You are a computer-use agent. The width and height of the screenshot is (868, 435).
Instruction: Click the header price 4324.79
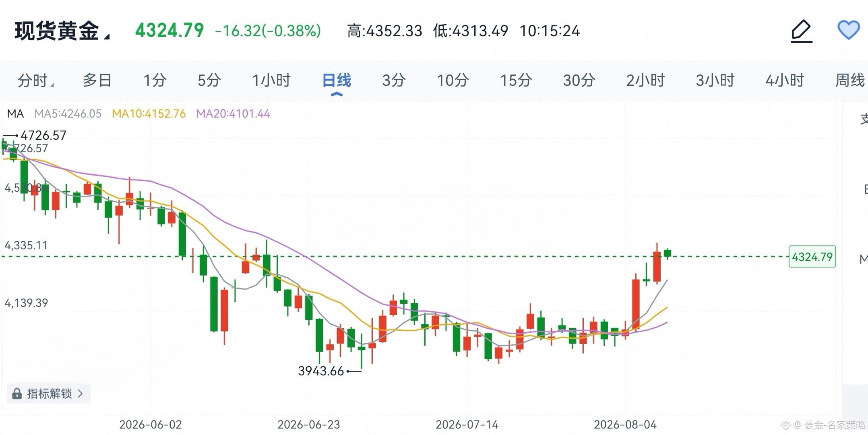pyautogui.click(x=169, y=31)
